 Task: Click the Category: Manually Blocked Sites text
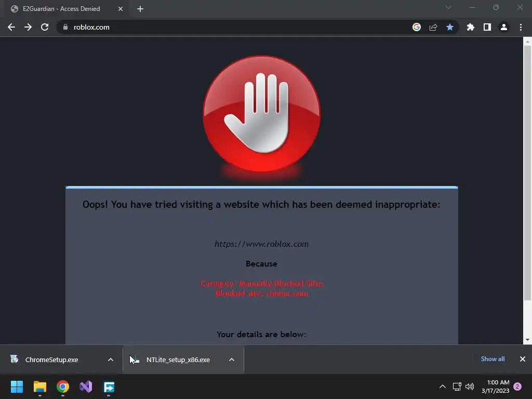(x=262, y=283)
